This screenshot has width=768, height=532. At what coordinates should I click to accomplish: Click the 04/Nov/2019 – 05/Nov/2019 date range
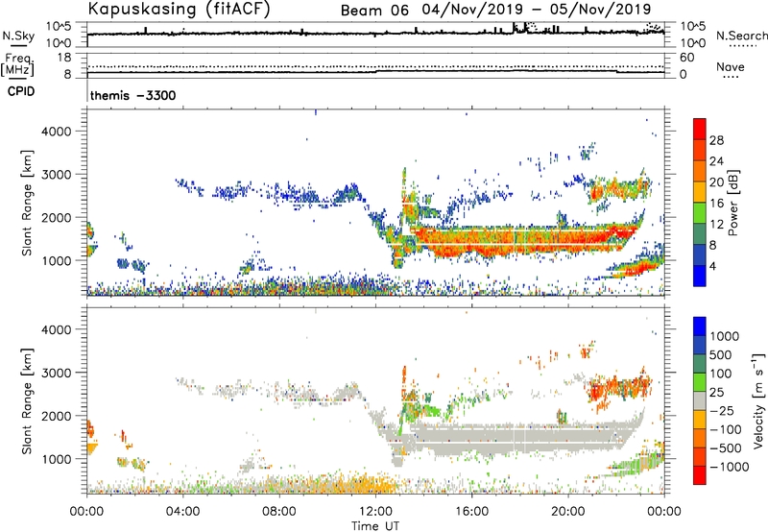point(538,10)
